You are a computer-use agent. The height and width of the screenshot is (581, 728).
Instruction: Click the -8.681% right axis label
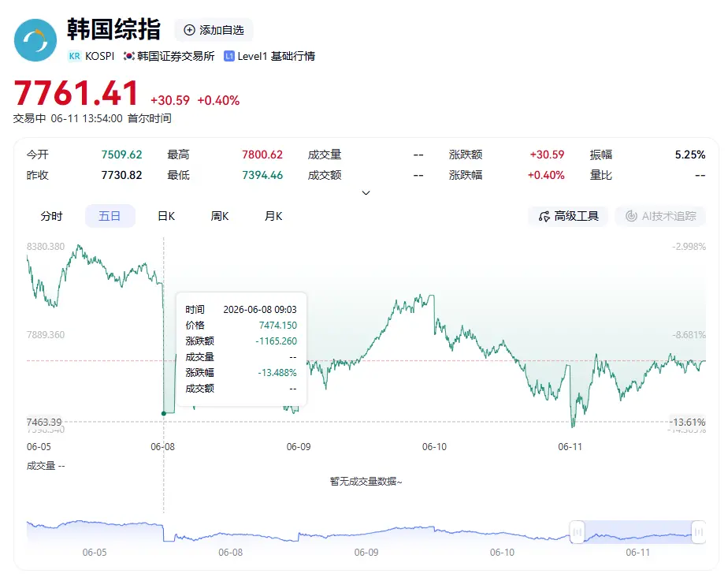coord(689,335)
